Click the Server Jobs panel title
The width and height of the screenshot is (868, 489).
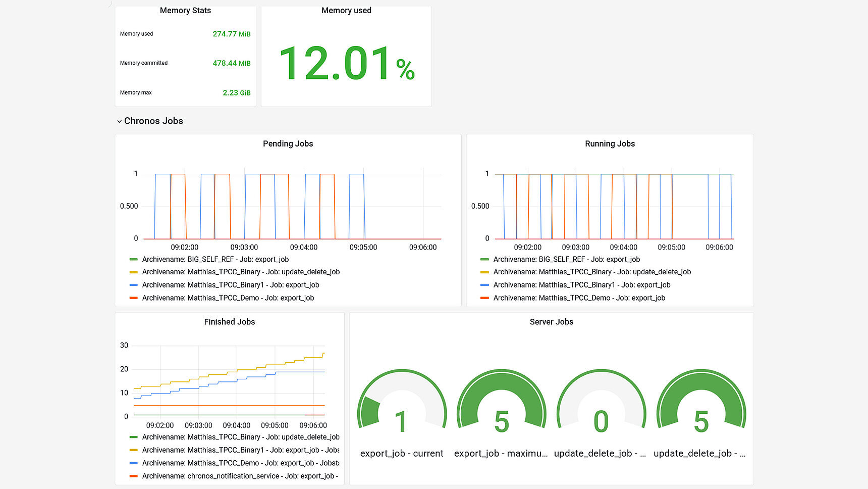coord(551,322)
